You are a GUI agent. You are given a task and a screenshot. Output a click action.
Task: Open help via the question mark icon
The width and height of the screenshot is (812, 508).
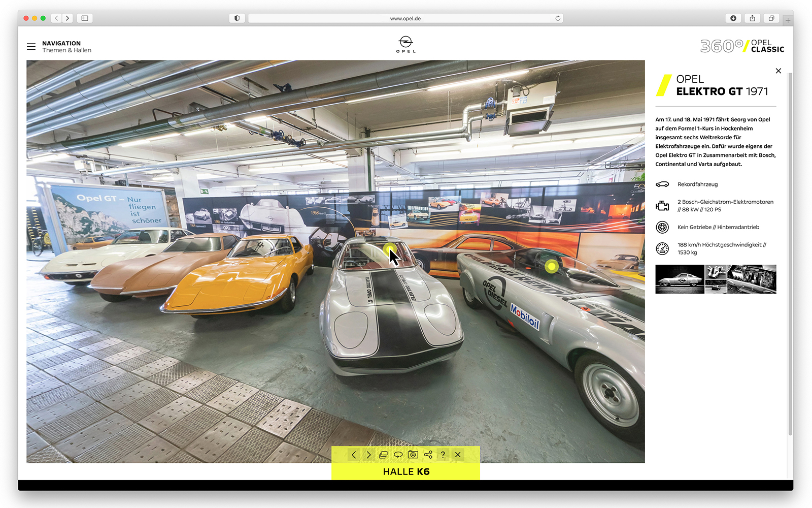tap(443, 455)
